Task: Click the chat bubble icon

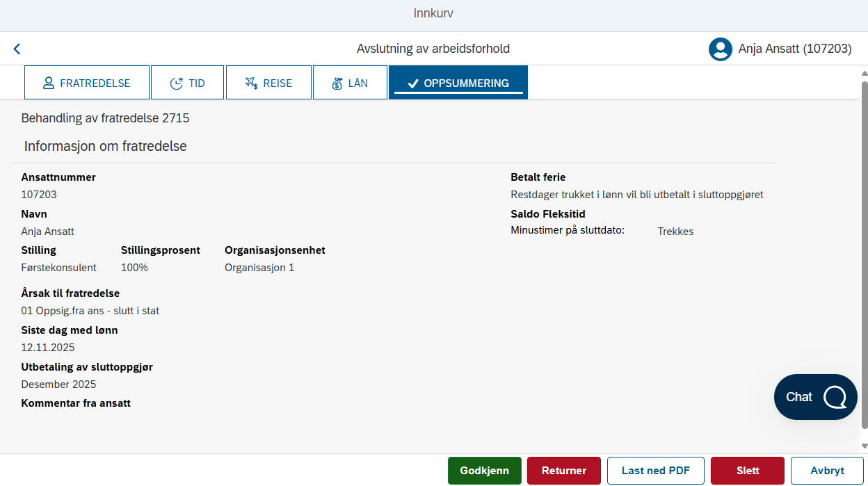Action: click(x=835, y=397)
